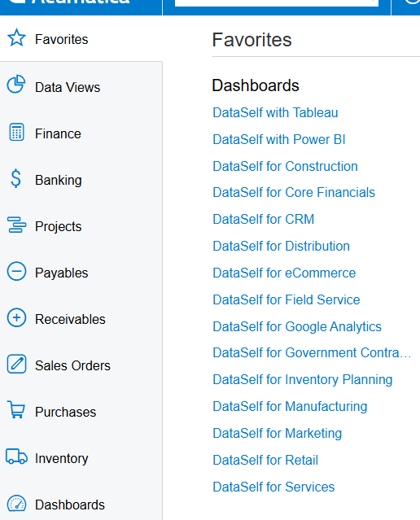This screenshot has width=420, height=520.
Task: Open DataSelf with Power BI link
Action: 279,140
